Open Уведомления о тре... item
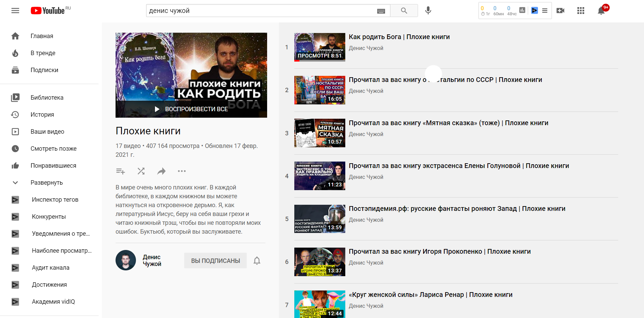The height and width of the screenshot is (318, 644). click(49, 234)
